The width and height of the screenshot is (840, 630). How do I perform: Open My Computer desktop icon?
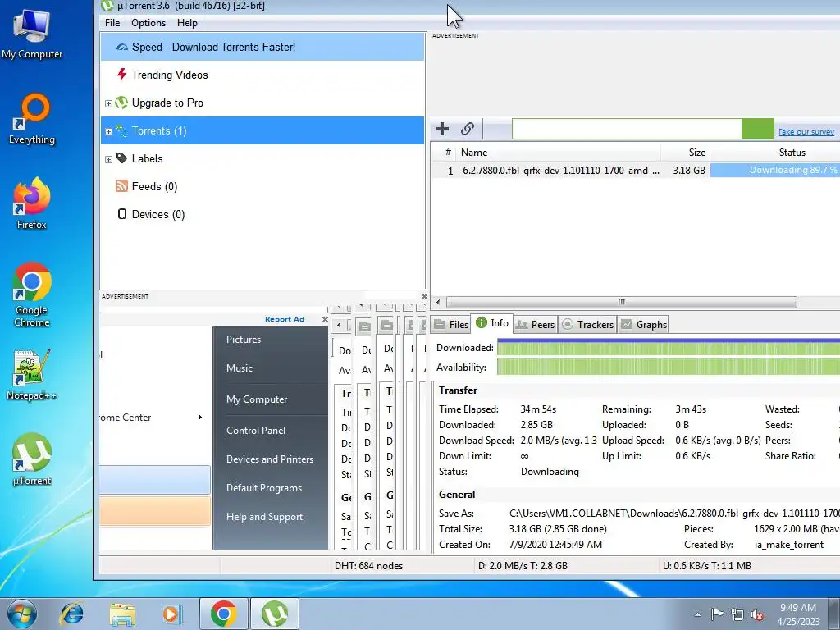pos(32,34)
